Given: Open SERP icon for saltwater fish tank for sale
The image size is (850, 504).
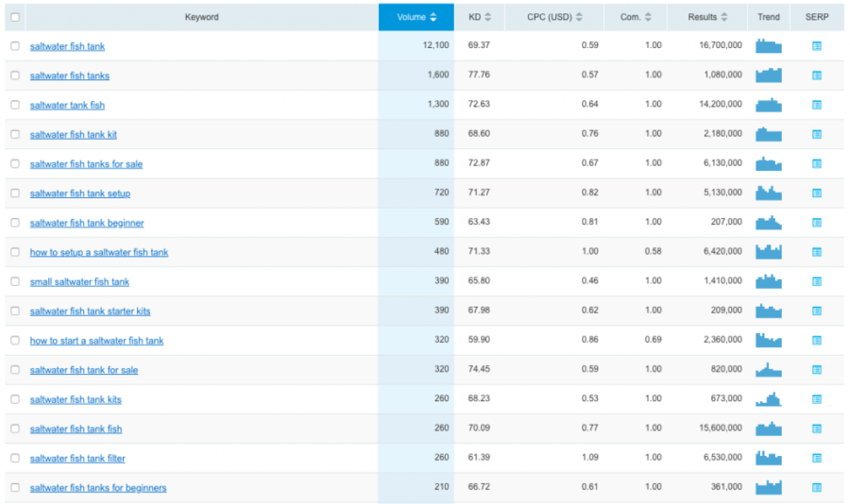Looking at the screenshot, I should click(x=816, y=370).
